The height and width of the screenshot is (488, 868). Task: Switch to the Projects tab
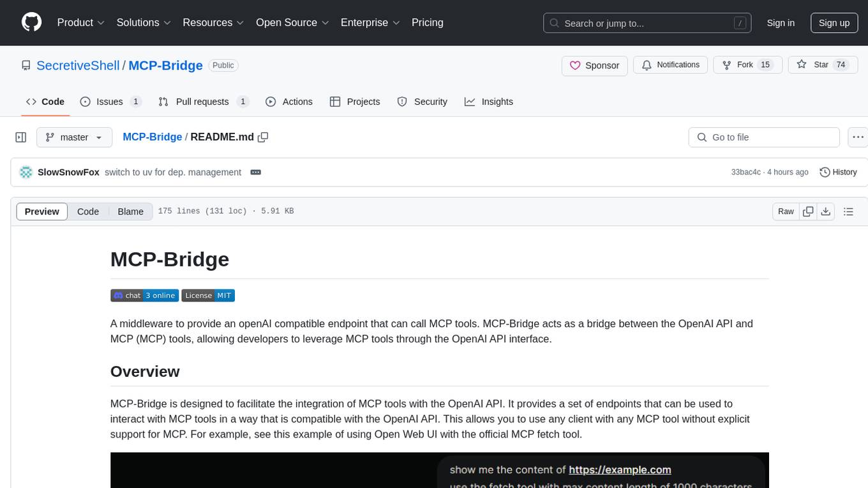tap(355, 102)
